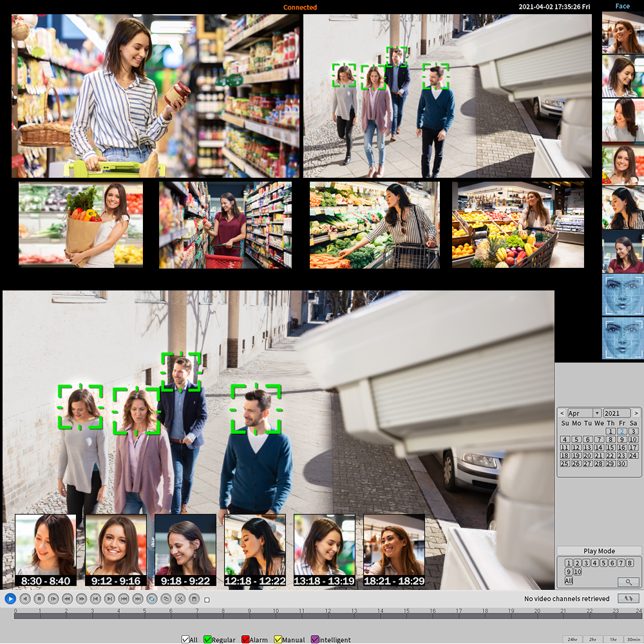Image resolution: width=644 pixels, height=644 pixels.
Task: Go to previous month with left arrow
Action: point(562,413)
